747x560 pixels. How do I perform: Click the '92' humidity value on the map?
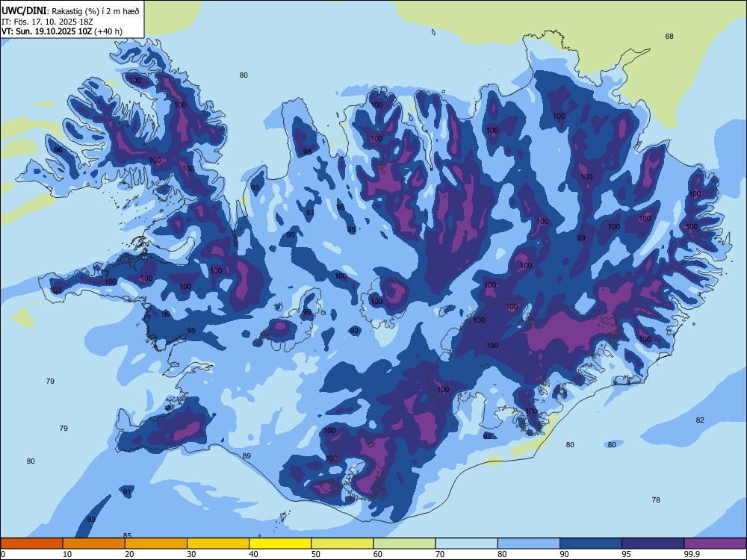click(487, 436)
